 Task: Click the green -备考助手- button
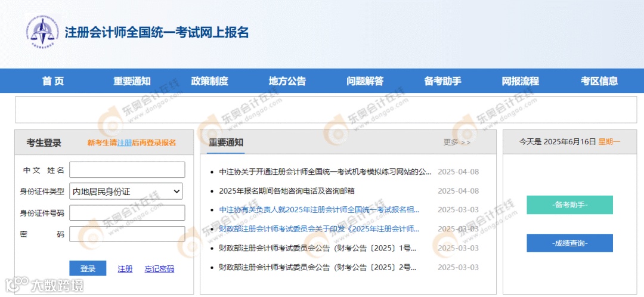pyautogui.click(x=569, y=205)
